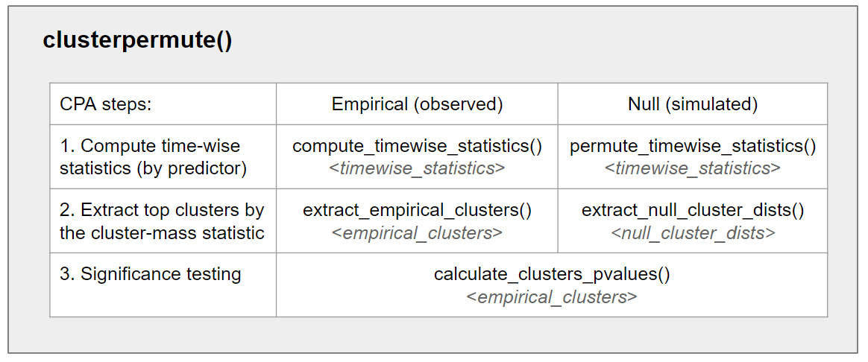
Task: Click the 'Empirical (observed)' column header
Action: pyautogui.click(x=417, y=104)
